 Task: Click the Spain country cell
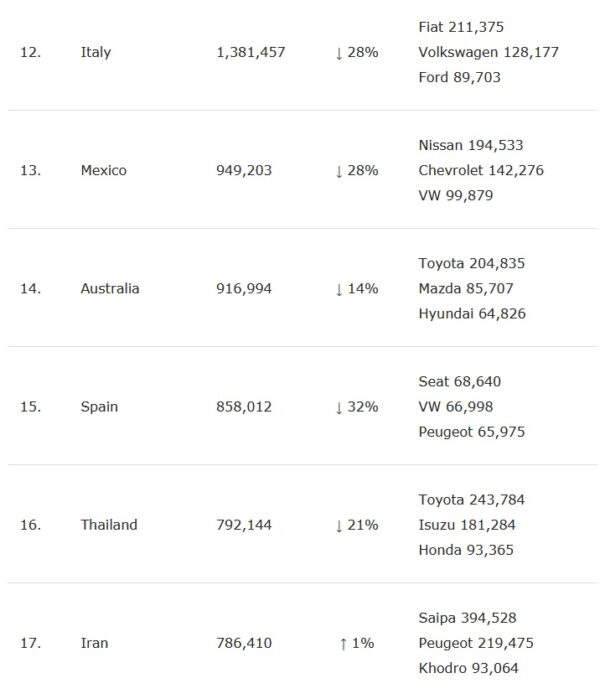[x=99, y=406]
